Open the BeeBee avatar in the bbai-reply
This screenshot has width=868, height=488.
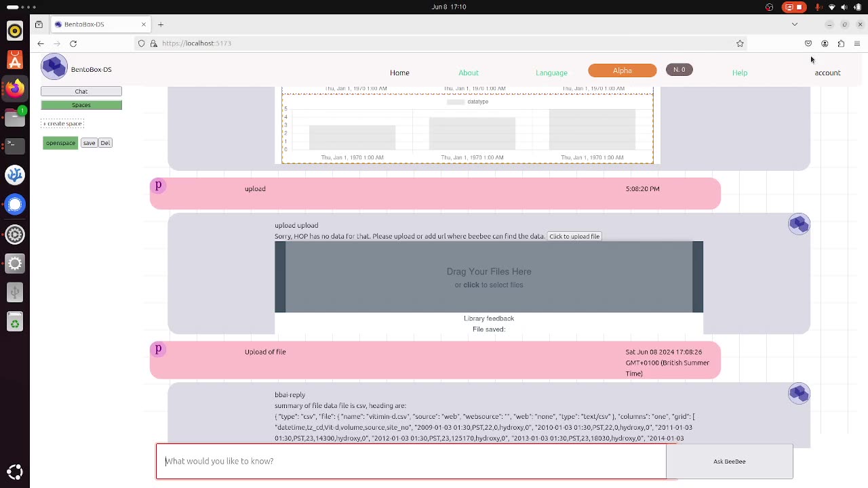[x=799, y=393]
